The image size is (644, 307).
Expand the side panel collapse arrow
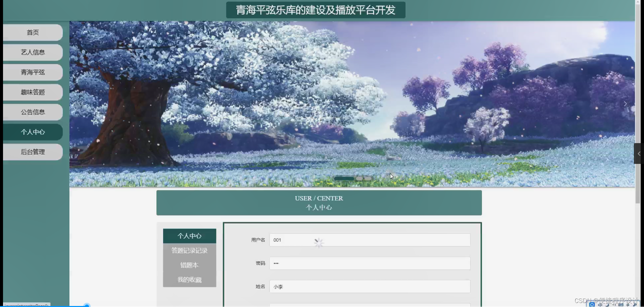(638, 153)
